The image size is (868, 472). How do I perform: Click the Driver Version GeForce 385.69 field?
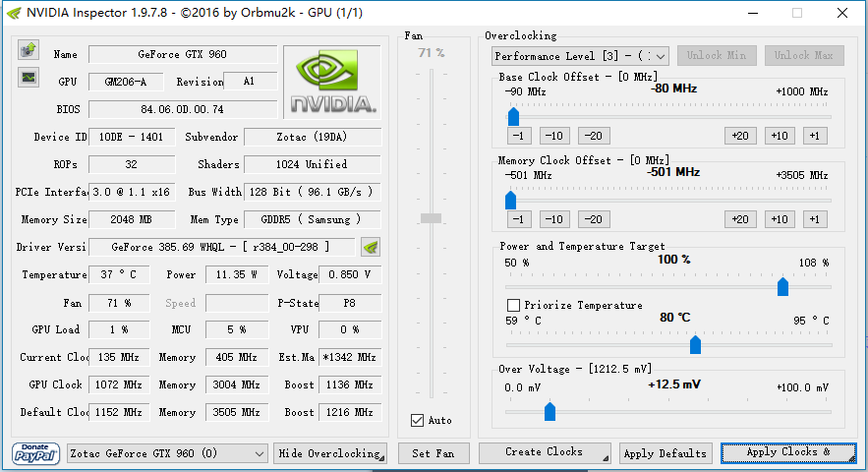tap(221, 247)
